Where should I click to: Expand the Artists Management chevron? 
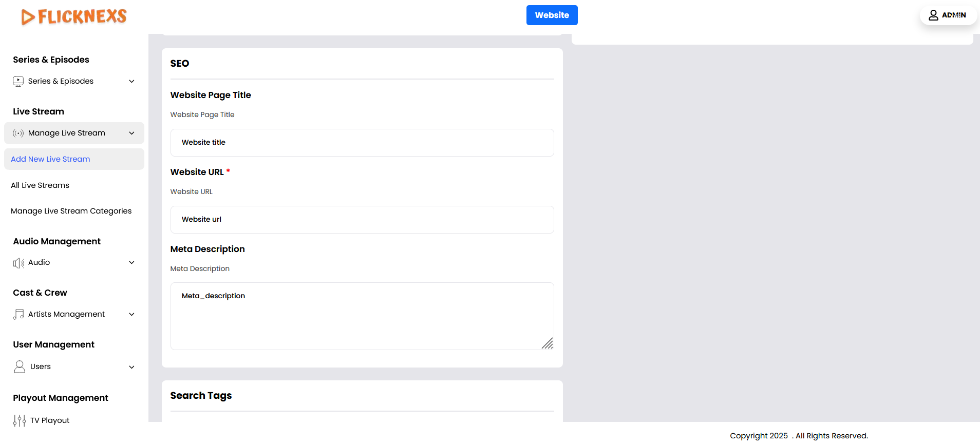[131, 314]
